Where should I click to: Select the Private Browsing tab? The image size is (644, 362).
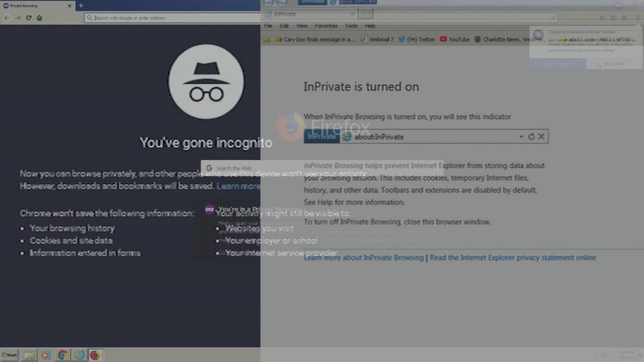[x=35, y=6]
